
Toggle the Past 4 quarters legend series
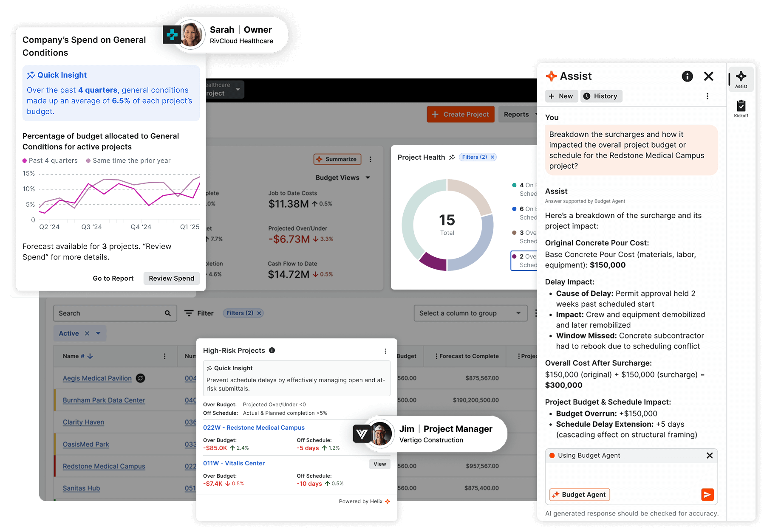pos(50,160)
